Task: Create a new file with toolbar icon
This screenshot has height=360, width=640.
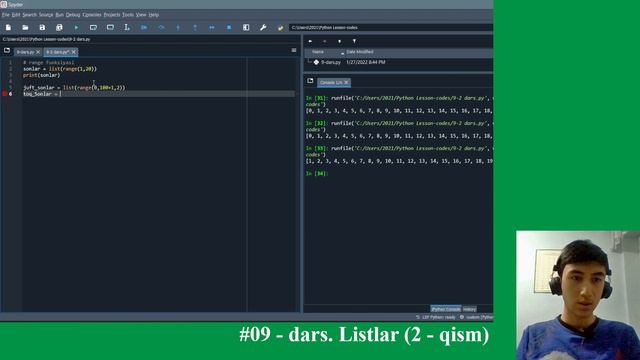Action: (x=8, y=27)
